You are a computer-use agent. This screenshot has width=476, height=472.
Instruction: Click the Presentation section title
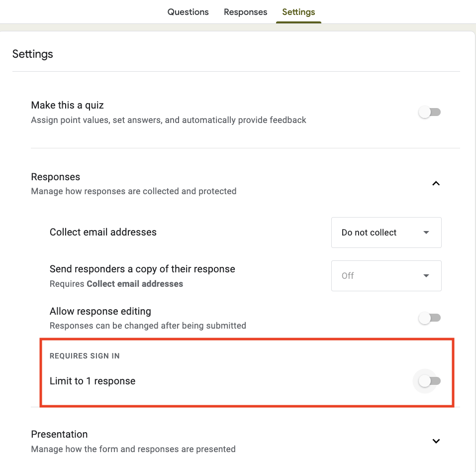[59, 434]
